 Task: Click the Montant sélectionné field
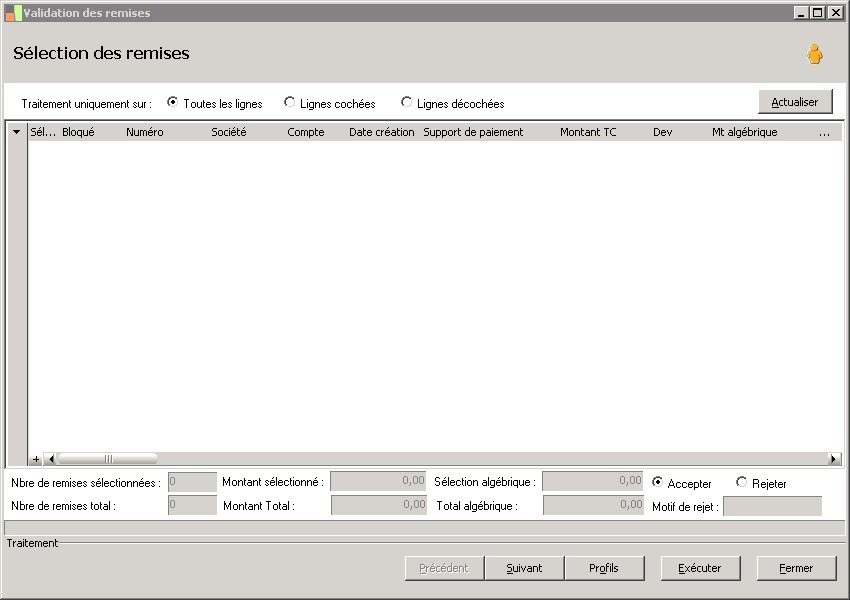pyautogui.click(x=378, y=481)
